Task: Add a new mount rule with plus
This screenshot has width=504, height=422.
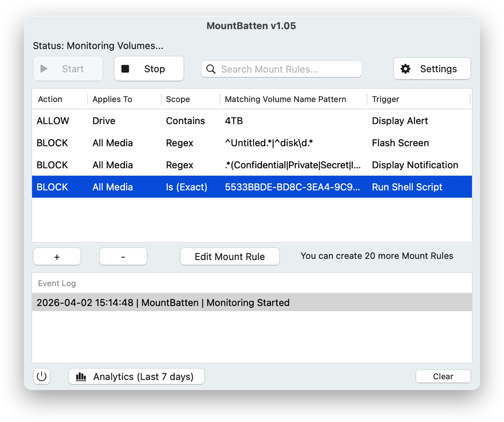Action: tap(57, 256)
